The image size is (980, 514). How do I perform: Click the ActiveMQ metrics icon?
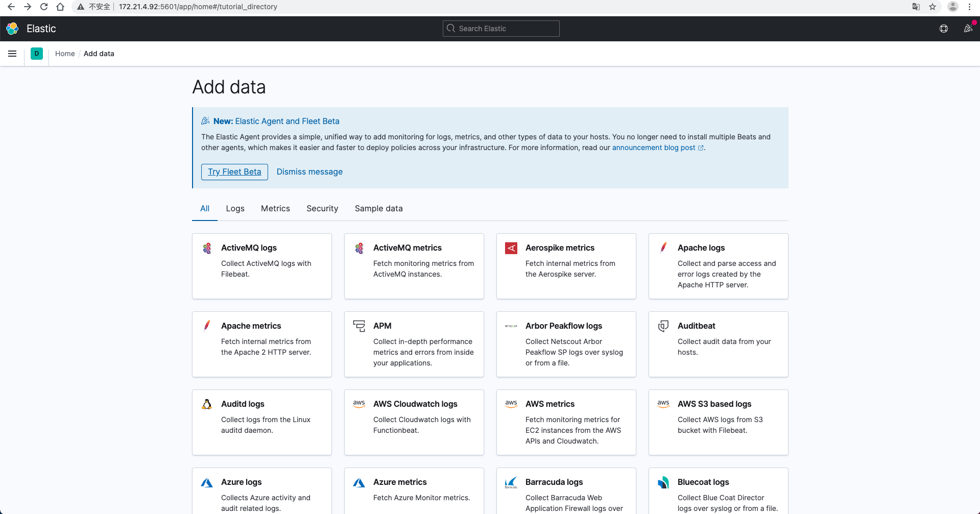coord(359,249)
